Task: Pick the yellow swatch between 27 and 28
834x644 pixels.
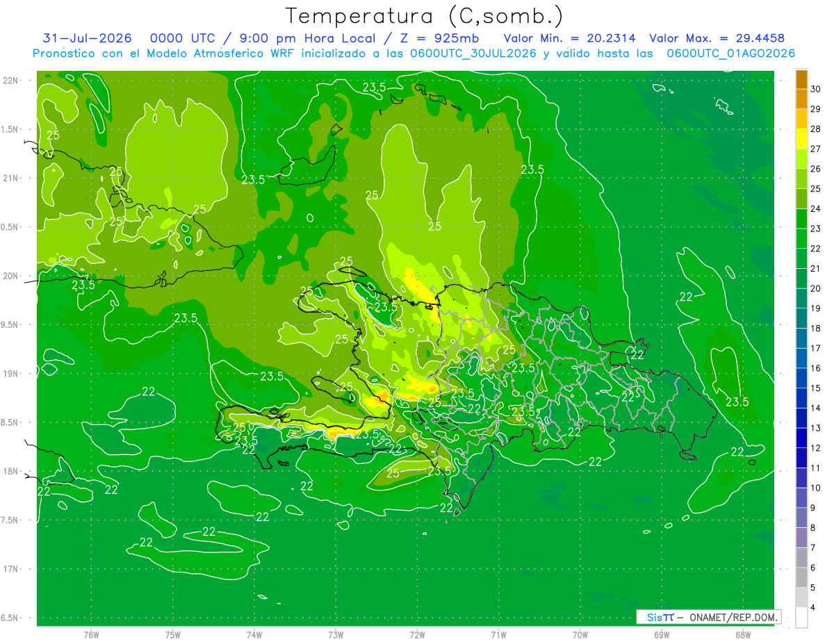Action: coord(802,139)
